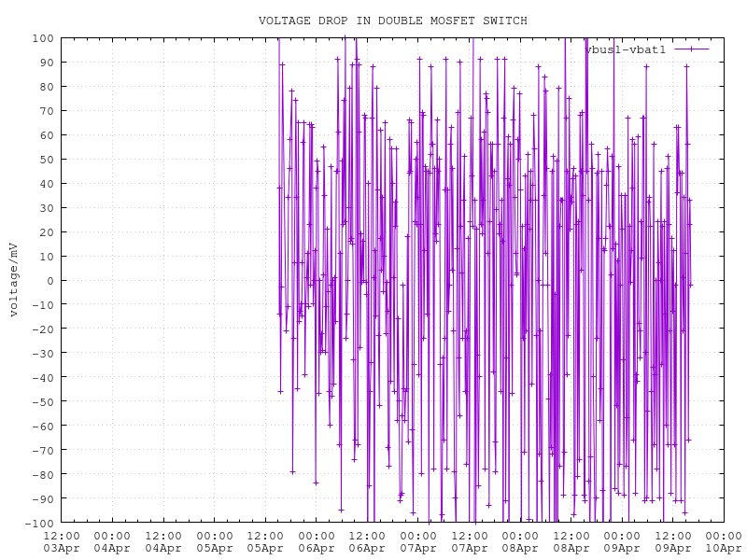Click the 00:00 04Apr x-axis label
747x560 pixels.
(112, 542)
